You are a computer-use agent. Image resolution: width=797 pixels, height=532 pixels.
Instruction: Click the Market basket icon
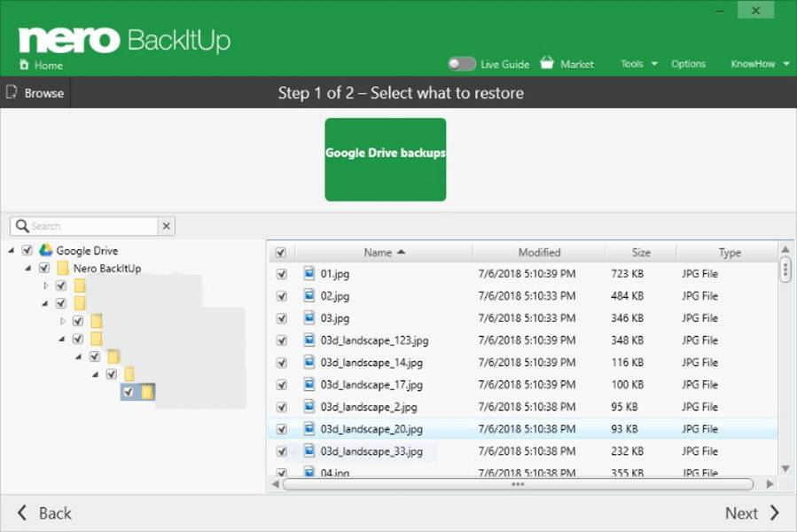click(x=547, y=63)
